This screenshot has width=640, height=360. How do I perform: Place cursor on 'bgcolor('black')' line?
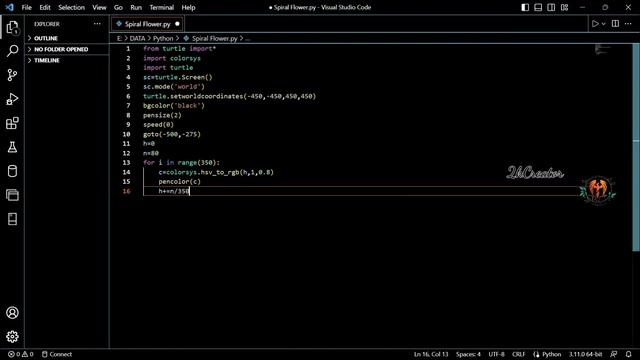point(174,106)
